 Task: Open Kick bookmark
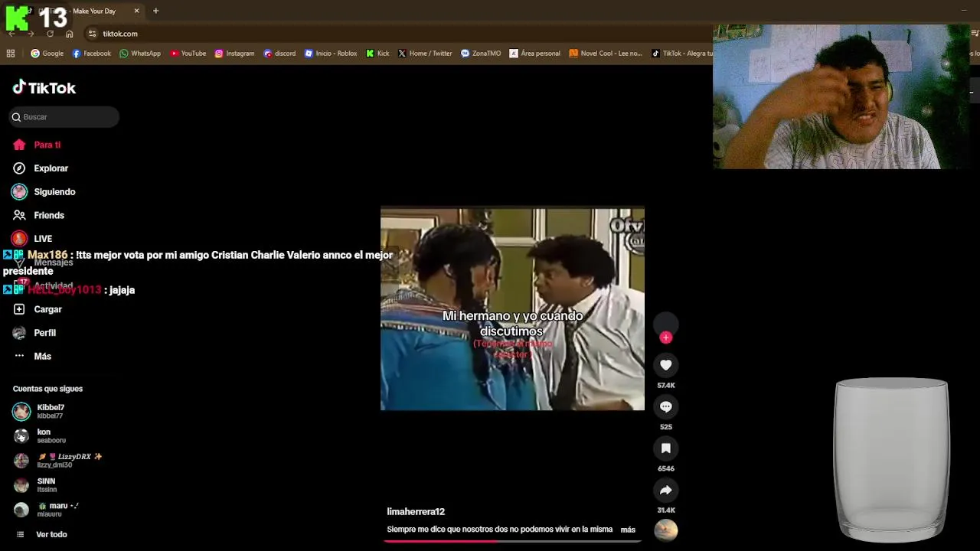click(x=377, y=54)
